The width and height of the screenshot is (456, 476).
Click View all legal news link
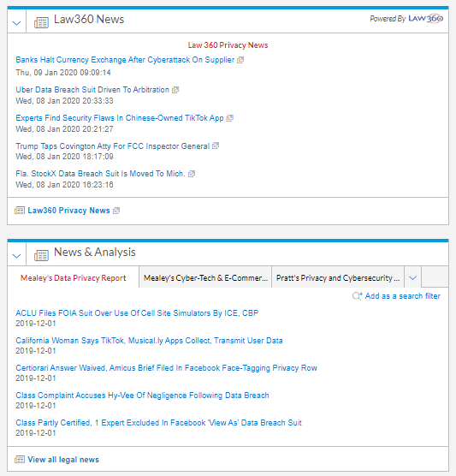click(x=63, y=460)
